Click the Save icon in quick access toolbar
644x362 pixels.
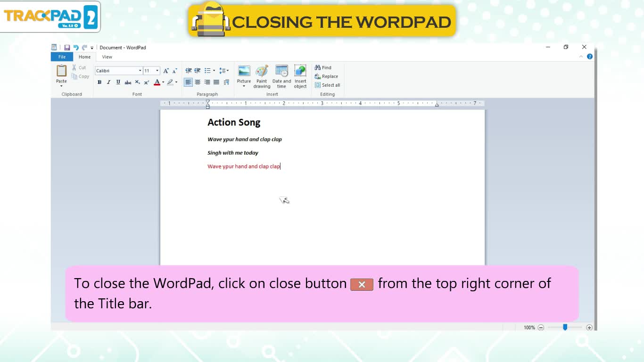click(x=67, y=48)
